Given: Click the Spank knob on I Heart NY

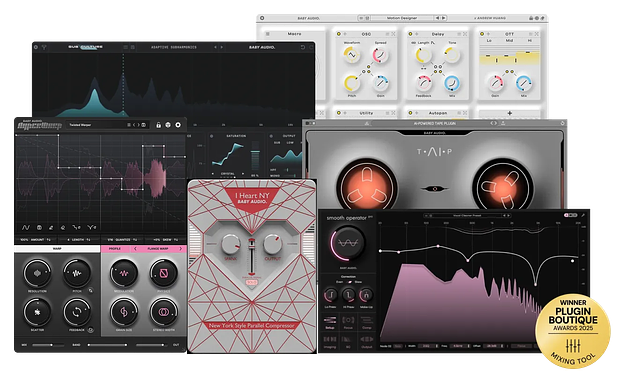Looking at the screenshot, I should (x=230, y=244).
